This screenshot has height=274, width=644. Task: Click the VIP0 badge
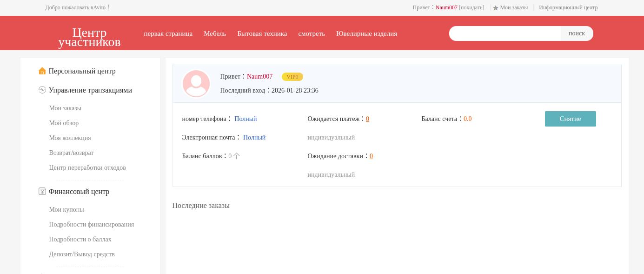coord(292,77)
